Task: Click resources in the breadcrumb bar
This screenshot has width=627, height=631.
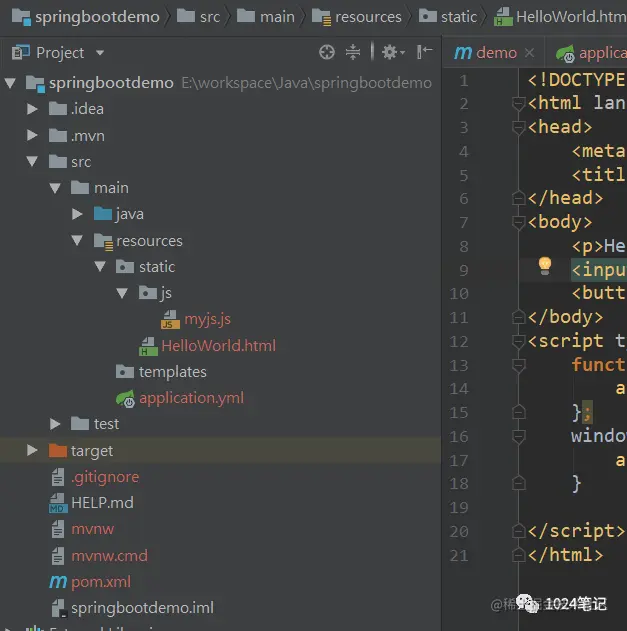Action: [x=368, y=17]
